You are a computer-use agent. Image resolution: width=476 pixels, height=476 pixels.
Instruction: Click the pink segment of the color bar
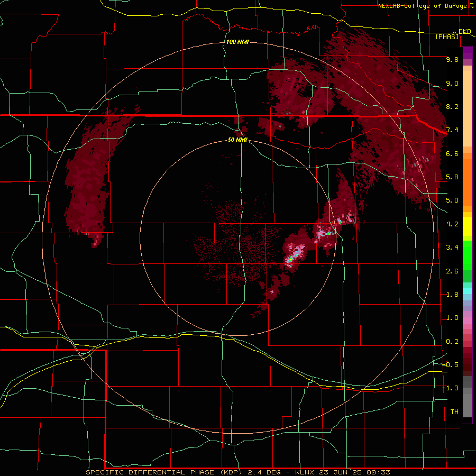coord(467,321)
